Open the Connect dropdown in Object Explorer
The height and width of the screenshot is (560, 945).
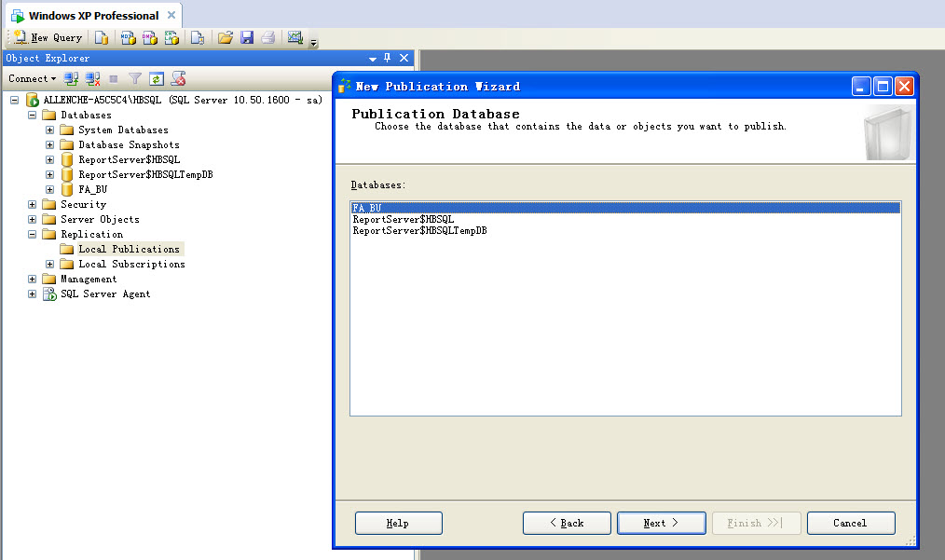pyautogui.click(x=32, y=78)
